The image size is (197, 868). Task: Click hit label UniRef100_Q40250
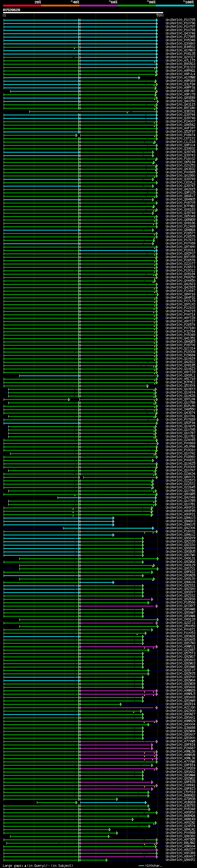(x=180, y=101)
